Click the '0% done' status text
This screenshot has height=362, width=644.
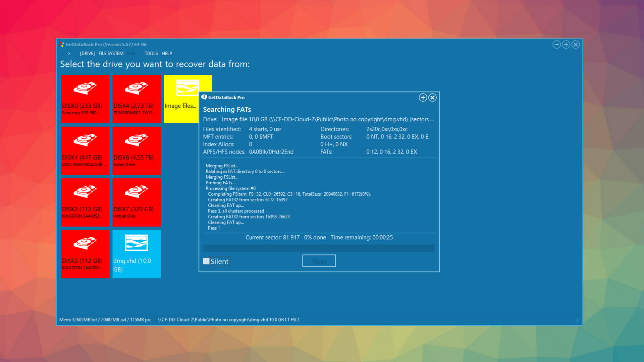[315, 237]
